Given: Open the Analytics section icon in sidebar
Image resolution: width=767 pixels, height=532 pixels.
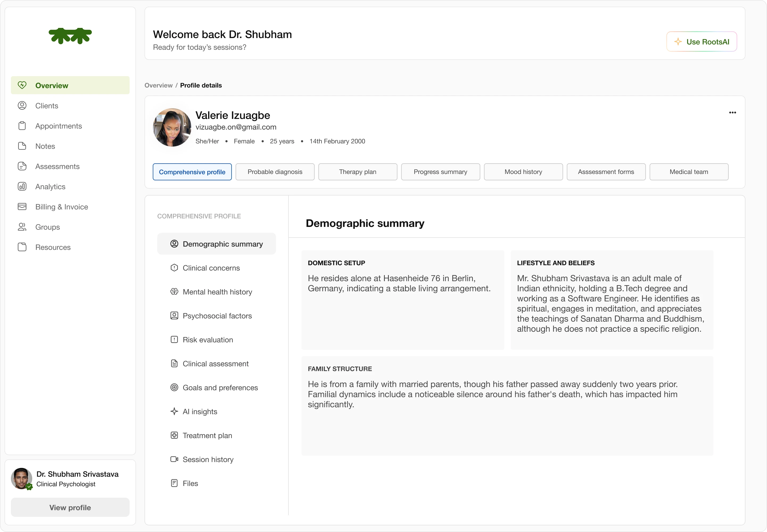Looking at the screenshot, I should [x=22, y=186].
